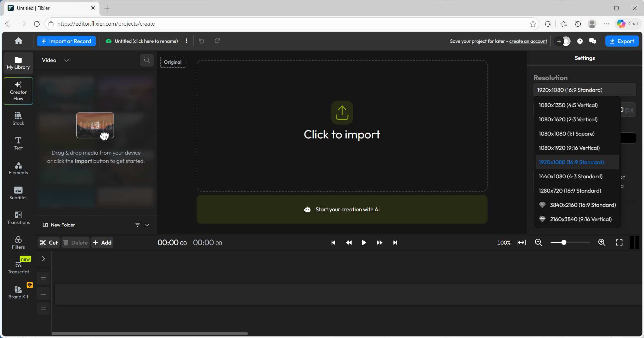The image size is (644, 338).
Task: Adjust the timeline zoom slider
Action: [x=563, y=242]
